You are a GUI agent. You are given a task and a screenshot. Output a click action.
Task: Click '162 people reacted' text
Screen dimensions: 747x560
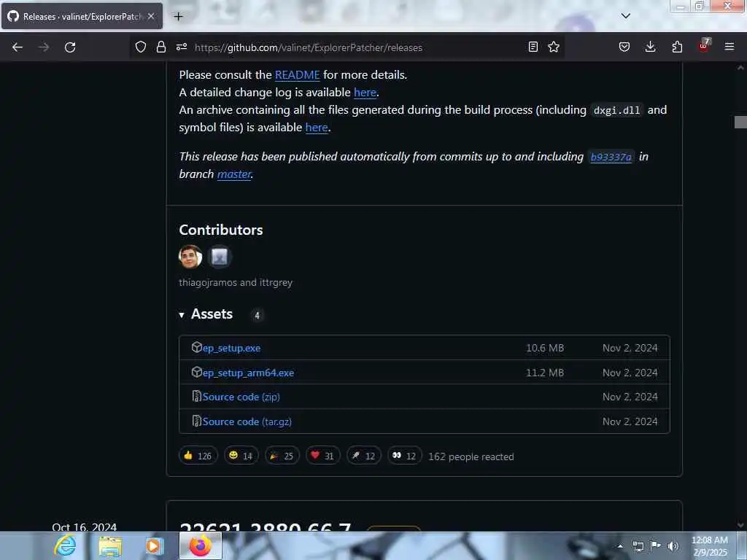click(471, 456)
